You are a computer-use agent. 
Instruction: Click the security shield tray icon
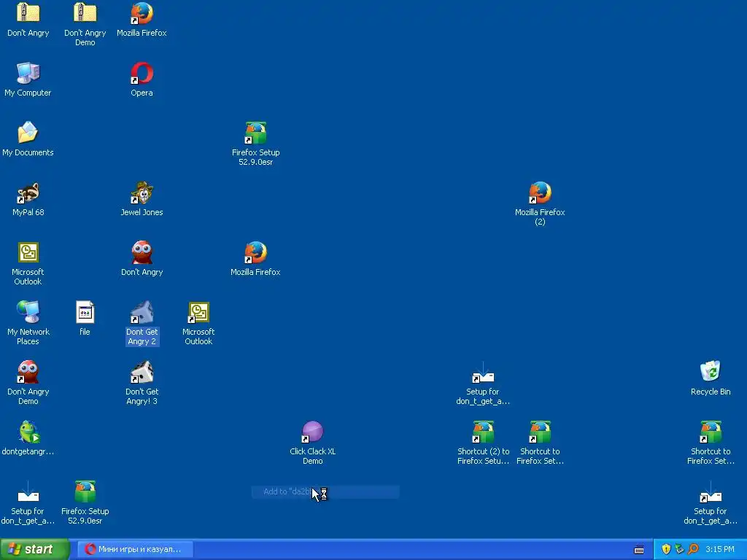tap(666, 549)
